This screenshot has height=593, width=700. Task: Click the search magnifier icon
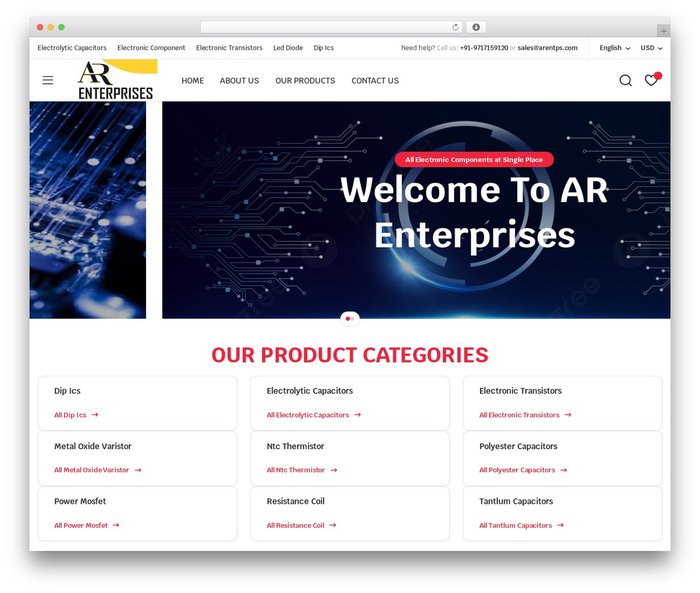point(626,80)
